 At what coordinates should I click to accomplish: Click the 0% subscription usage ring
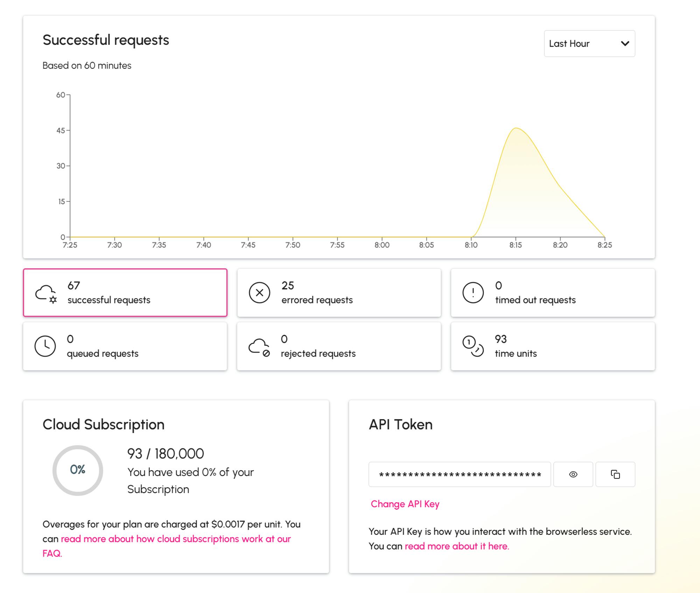point(78,470)
